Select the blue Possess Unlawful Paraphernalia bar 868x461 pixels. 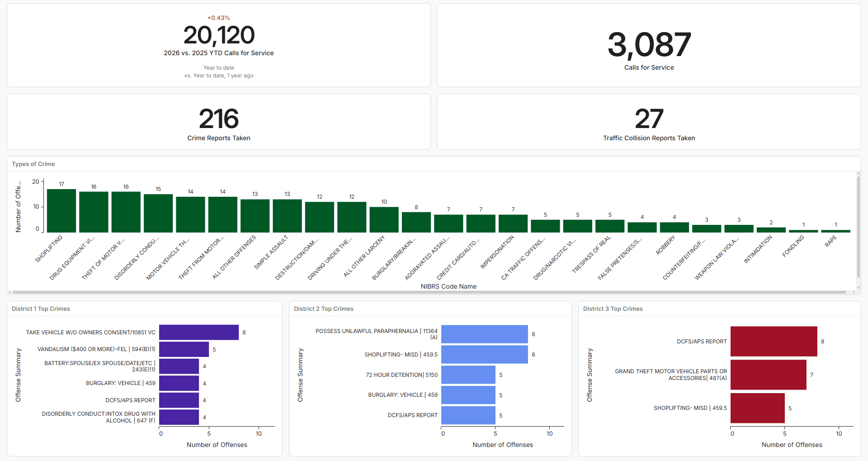tap(484, 334)
